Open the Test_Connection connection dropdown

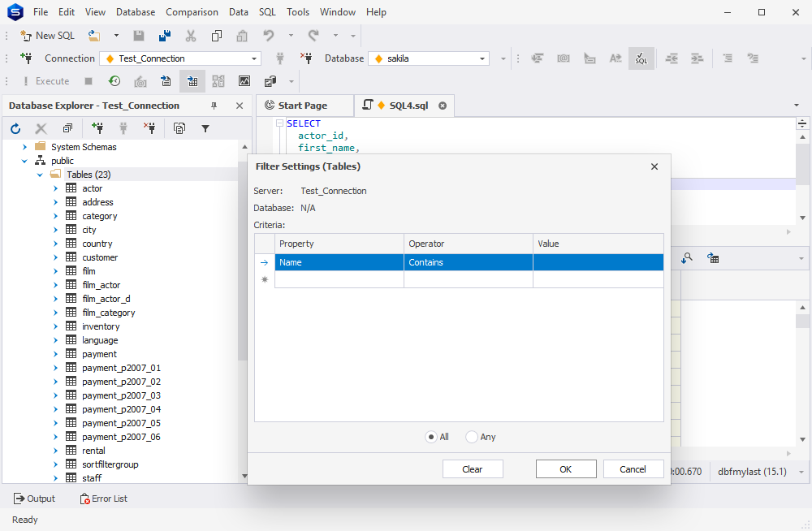point(253,58)
